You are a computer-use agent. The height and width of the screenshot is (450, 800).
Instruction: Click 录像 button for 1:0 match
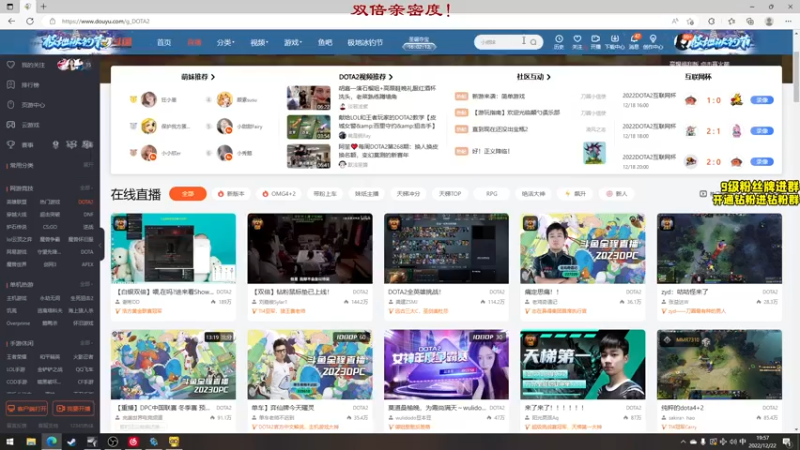[x=762, y=100]
